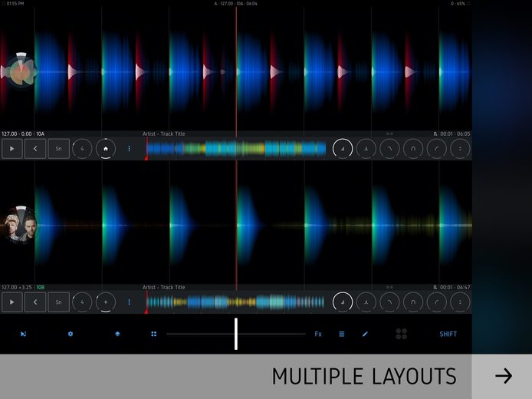Expand more options knob at top deck's right end
Screen dimensions: 532x399
pos(460,149)
